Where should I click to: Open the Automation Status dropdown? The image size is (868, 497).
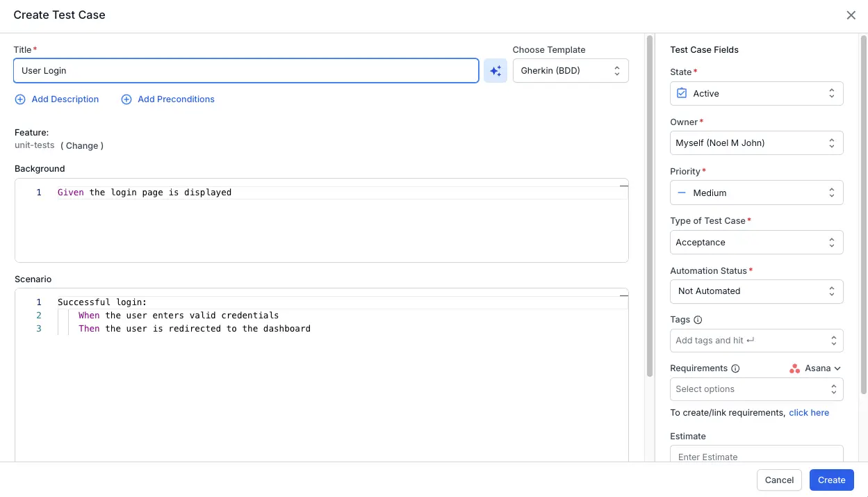(756, 291)
